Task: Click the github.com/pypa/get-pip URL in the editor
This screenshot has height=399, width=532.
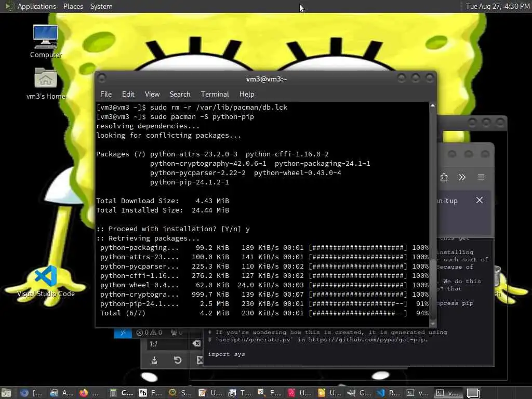Action: click(x=368, y=340)
